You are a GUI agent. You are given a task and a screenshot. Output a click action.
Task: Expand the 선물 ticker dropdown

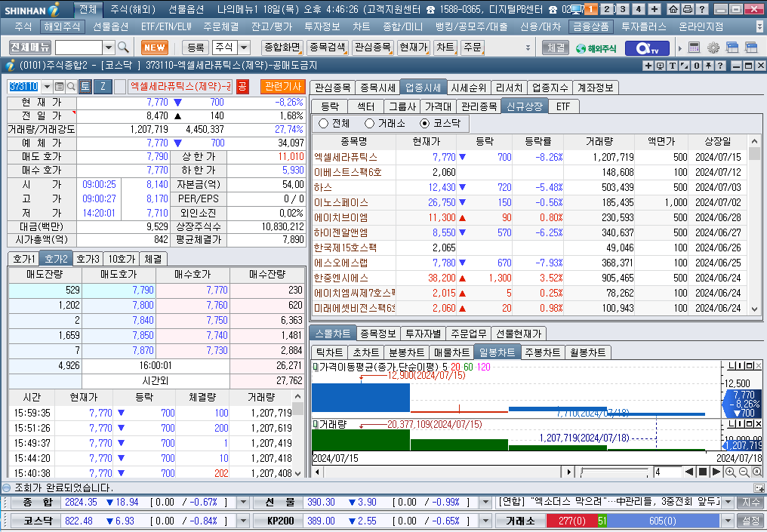click(485, 502)
